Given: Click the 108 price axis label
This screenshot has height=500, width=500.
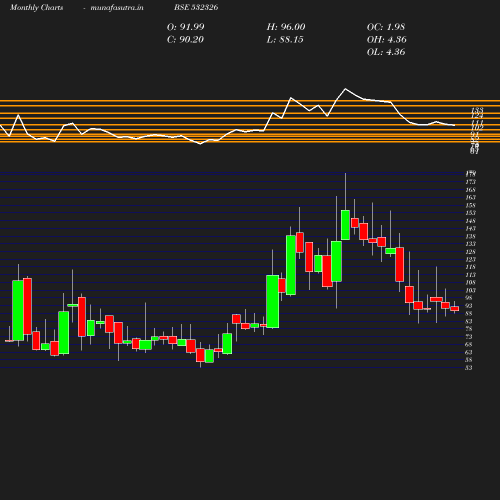Looking at the screenshot, I should coord(471,283).
